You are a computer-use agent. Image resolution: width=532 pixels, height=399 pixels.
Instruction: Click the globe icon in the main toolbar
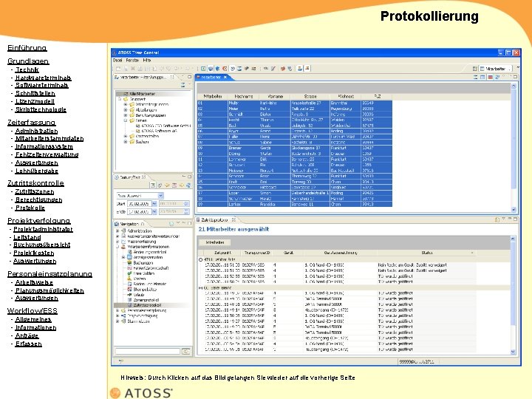tap(211, 69)
